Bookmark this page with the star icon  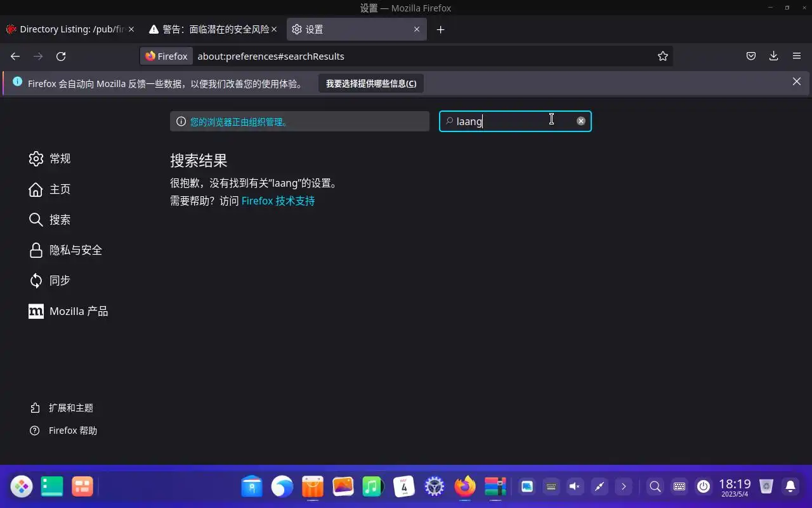[x=663, y=56]
